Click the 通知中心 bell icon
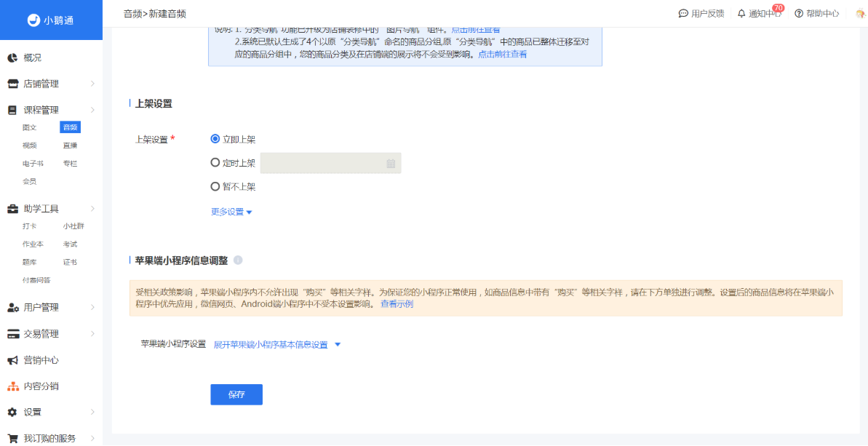Screen dimensions: 868x446 click(x=742, y=13)
